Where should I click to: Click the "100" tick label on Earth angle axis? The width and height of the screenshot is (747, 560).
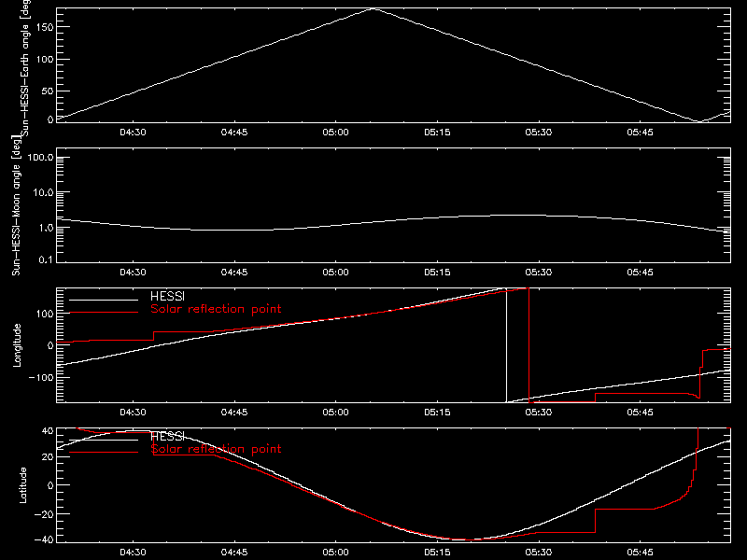click(x=45, y=59)
